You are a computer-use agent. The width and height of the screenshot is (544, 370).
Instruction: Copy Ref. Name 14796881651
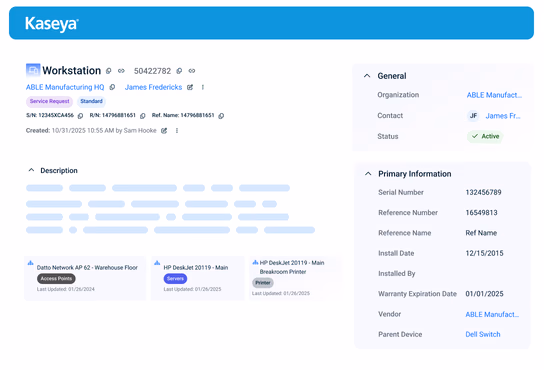(221, 116)
